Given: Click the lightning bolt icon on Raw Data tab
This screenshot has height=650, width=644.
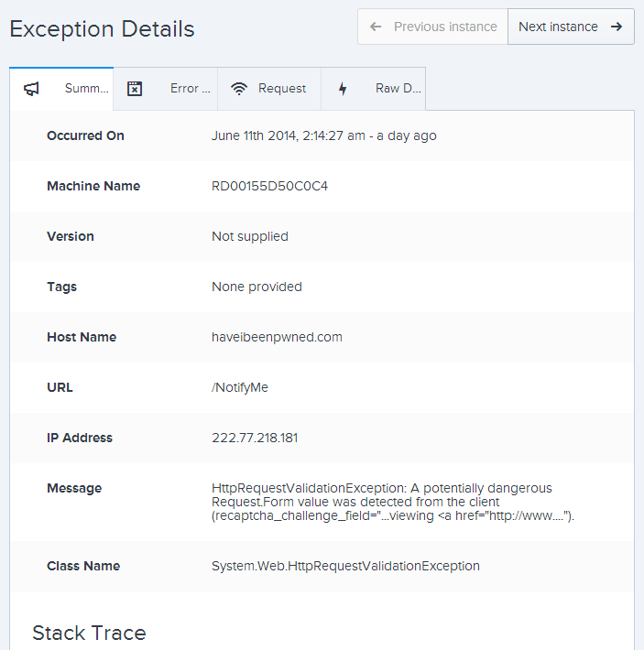Looking at the screenshot, I should [x=343, y=89].
